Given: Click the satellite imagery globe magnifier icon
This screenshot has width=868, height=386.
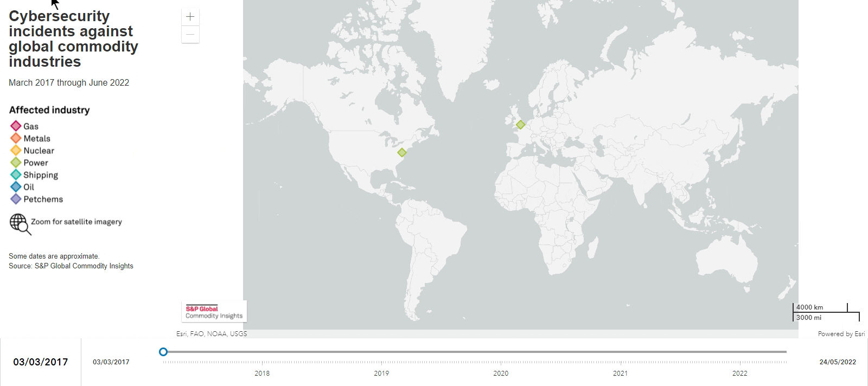Looking at the screenshot, I should [20, 223].
